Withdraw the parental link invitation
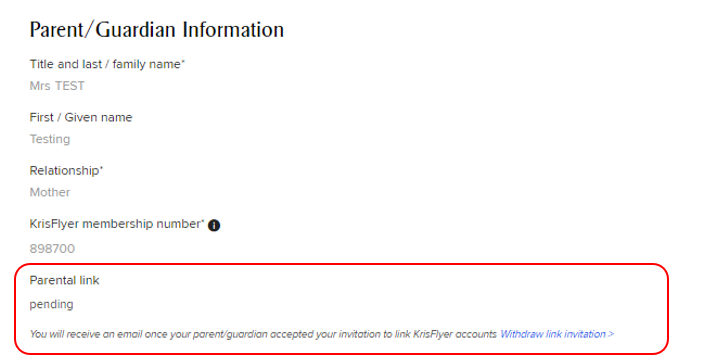The width and height of the screenshot is (707, 364). pos(557,334)
